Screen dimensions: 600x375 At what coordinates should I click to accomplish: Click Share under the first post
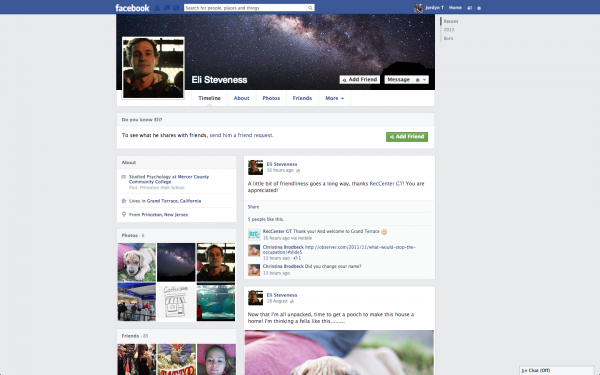click(253, 207)
